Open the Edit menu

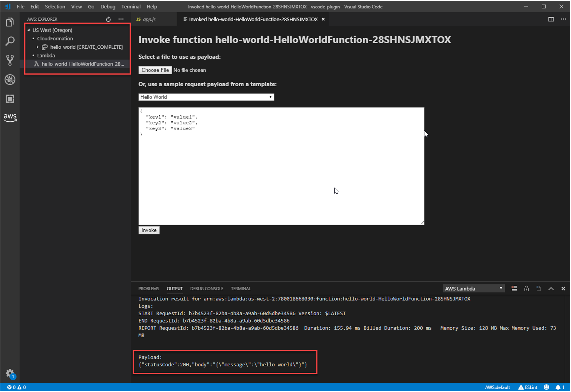click(x=35, y=7)
